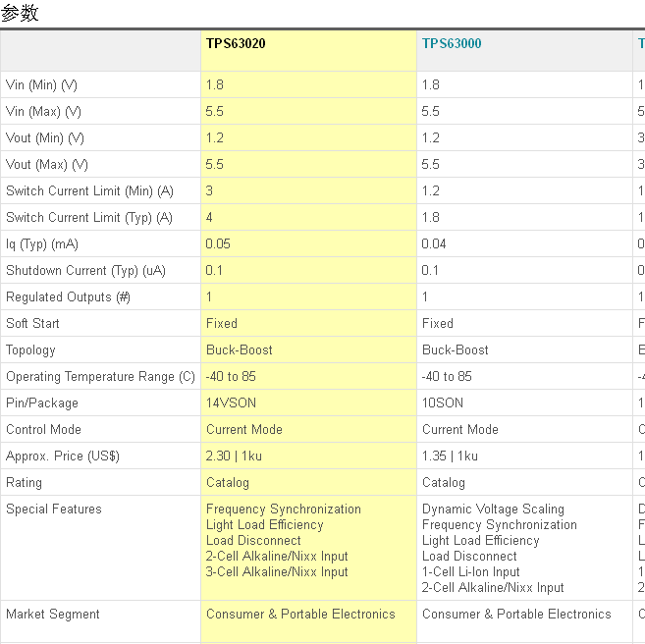645x644 pixels.
Task: Select the Vout (Min) (V) row label
Action: click(x=45, y=138)
